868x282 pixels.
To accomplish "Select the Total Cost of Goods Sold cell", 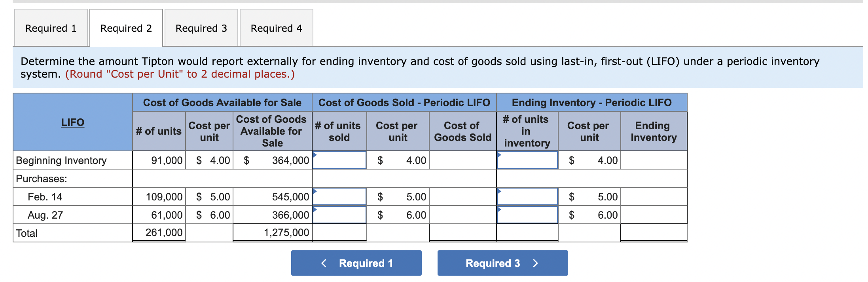I will (462, 232).
